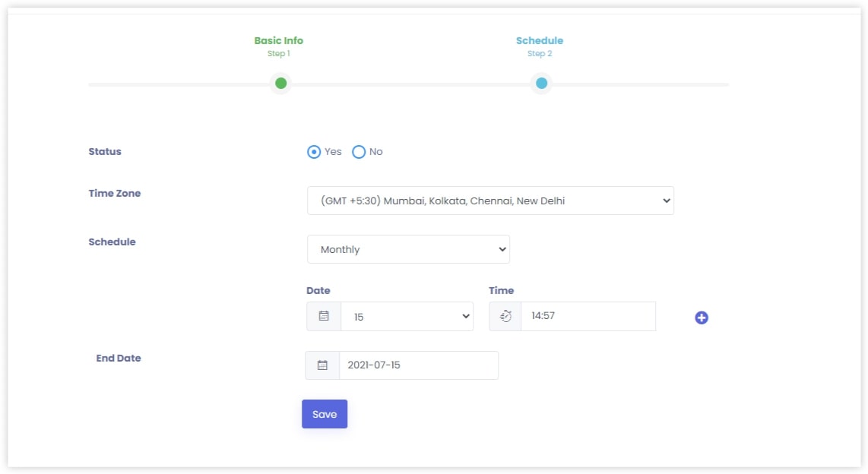868x474 pixels.
Task: Open the Time Zone dropdown
Action: pos(490,200)
